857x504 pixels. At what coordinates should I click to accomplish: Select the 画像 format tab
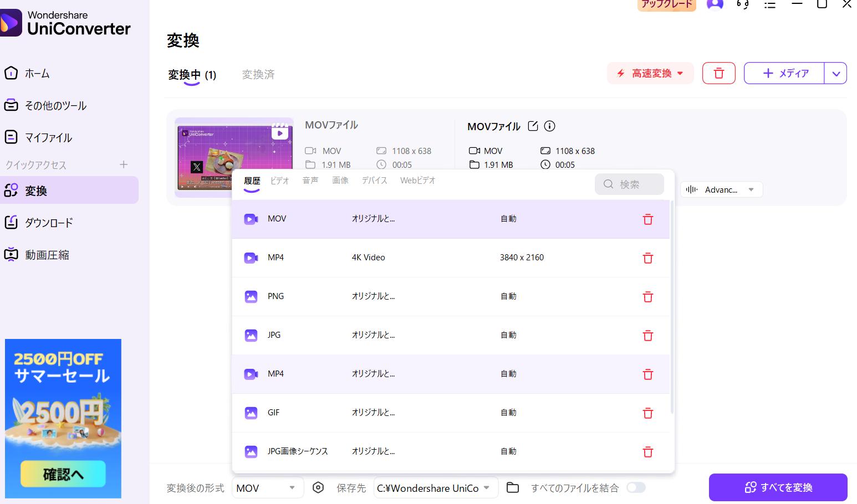pos(340,181)
